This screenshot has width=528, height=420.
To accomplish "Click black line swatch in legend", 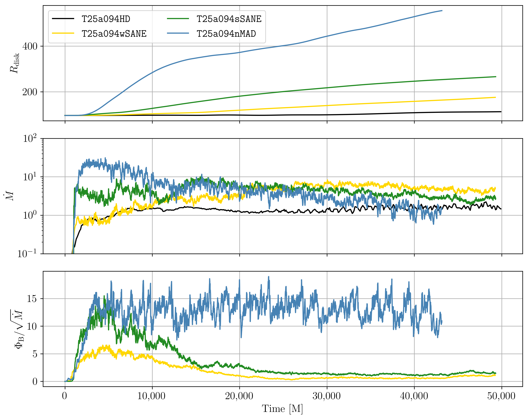I will (63, 19).
